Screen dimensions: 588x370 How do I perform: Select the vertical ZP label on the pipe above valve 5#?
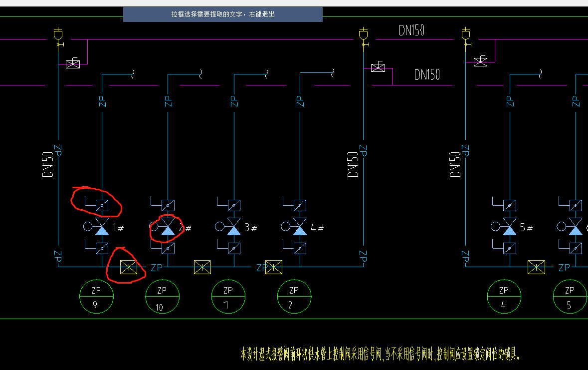(510, 101)
